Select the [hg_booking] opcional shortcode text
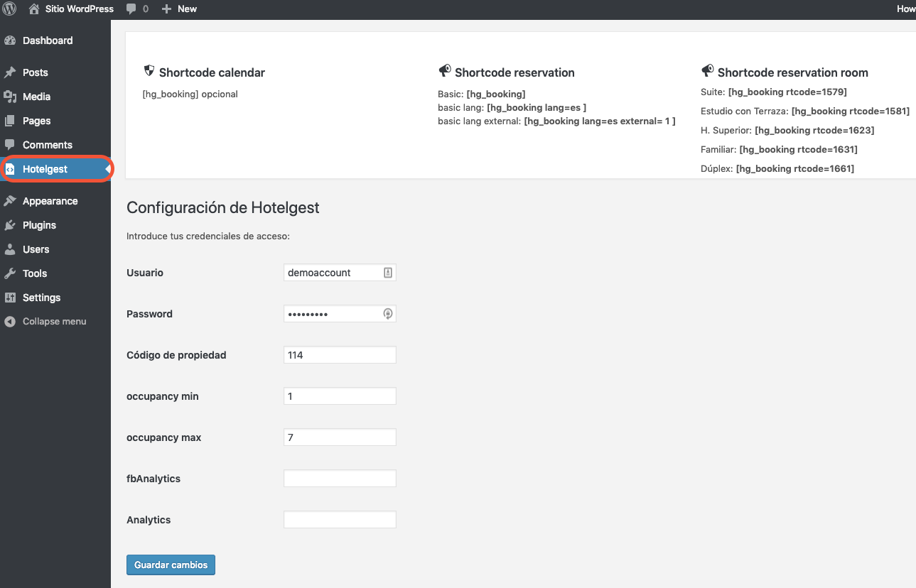The image size is (916, 588). pos(190,94)
